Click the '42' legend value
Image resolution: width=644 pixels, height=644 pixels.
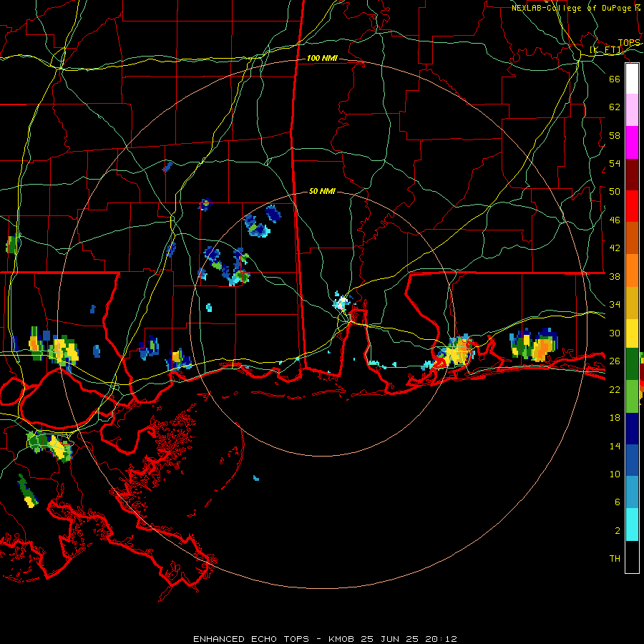coord(615,248)
